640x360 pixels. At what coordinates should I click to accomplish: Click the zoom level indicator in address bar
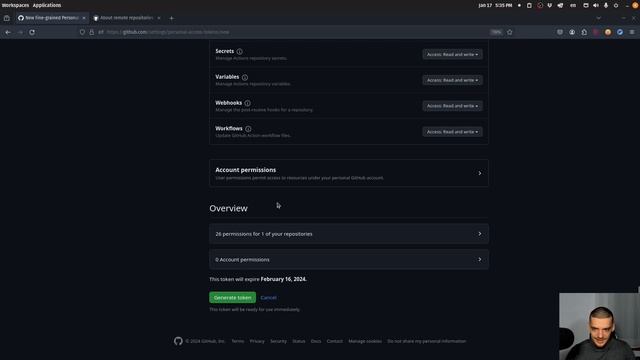click(496, 32)
